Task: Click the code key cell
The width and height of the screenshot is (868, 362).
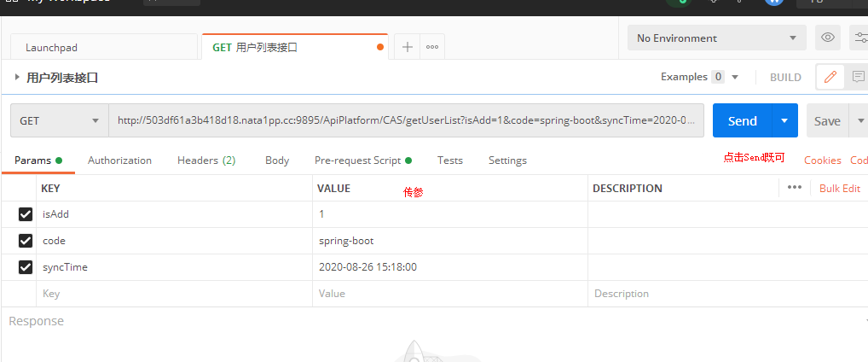Action: point(175,241)
